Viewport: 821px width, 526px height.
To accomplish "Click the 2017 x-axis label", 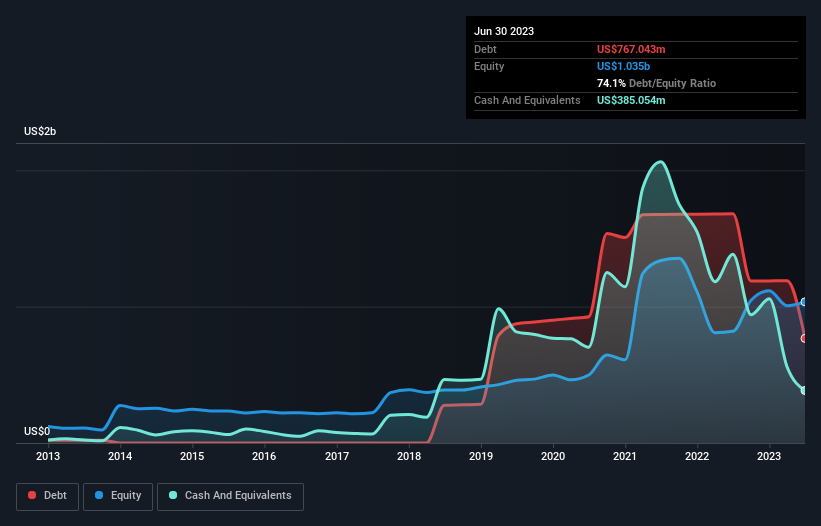I will point(337,456).
